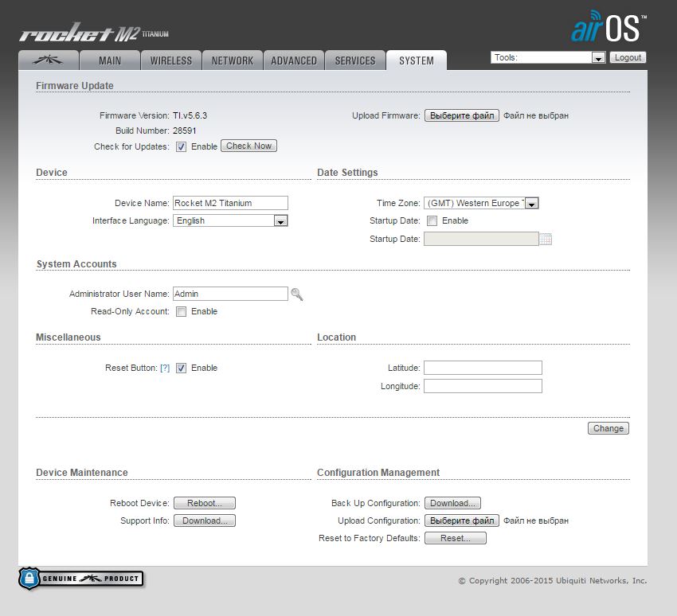The image size is (677, 616).
Task: Select the SERVICES tab
Action: pos(355,60)
